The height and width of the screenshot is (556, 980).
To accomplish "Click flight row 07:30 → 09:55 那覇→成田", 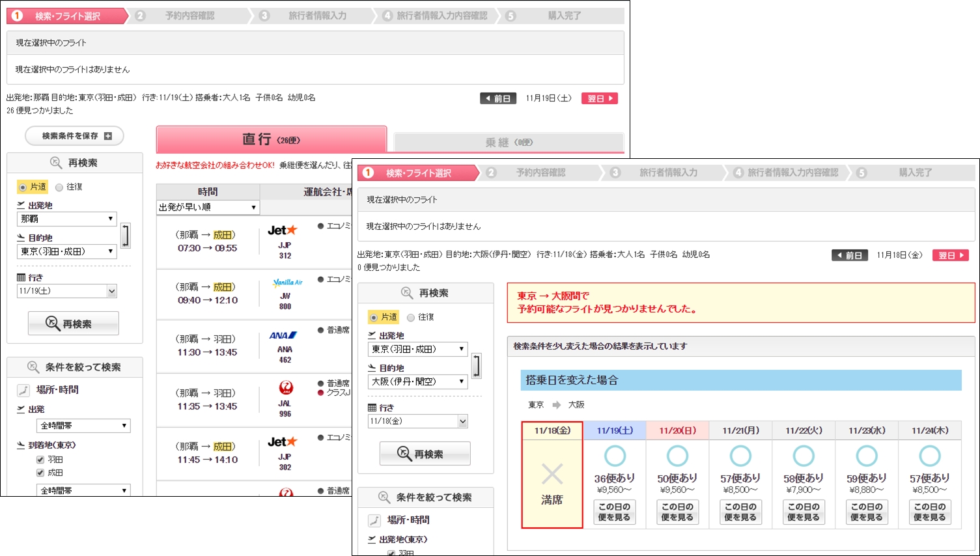I will tap(254, 242).
